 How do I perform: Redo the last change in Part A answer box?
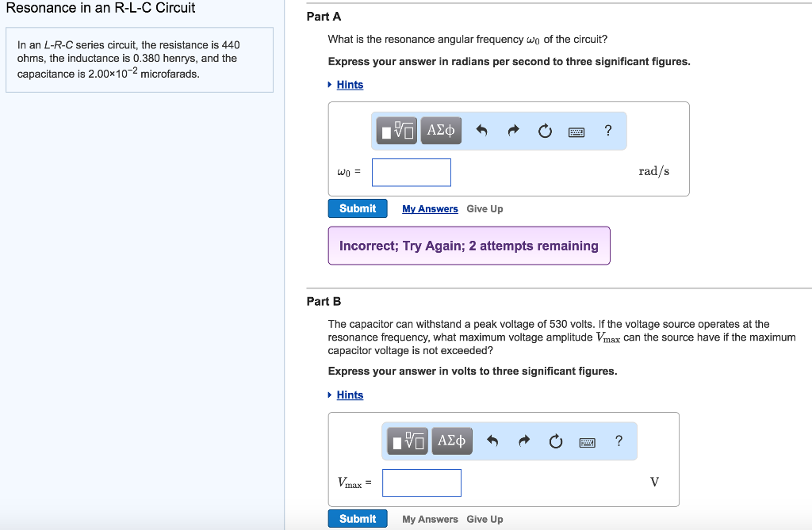(x=513, y=130)
